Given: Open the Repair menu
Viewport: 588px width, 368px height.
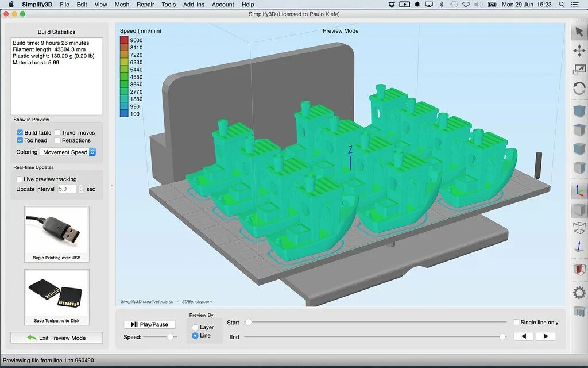Looking at the screenshot, I should pyautogui.click(x=145, y=5).
